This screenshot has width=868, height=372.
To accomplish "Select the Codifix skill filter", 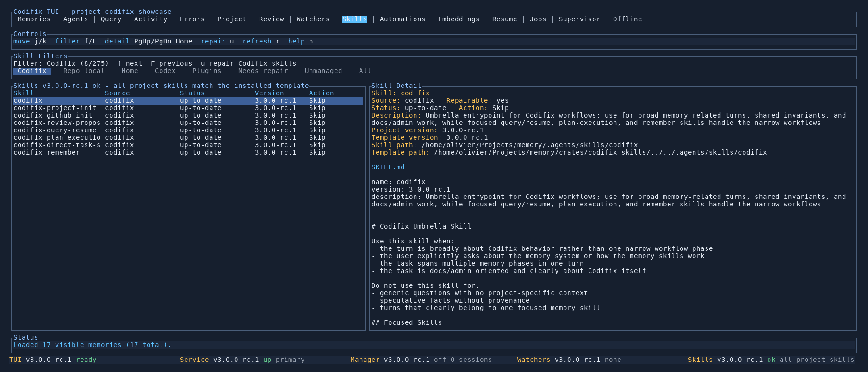I will point(32,71).
